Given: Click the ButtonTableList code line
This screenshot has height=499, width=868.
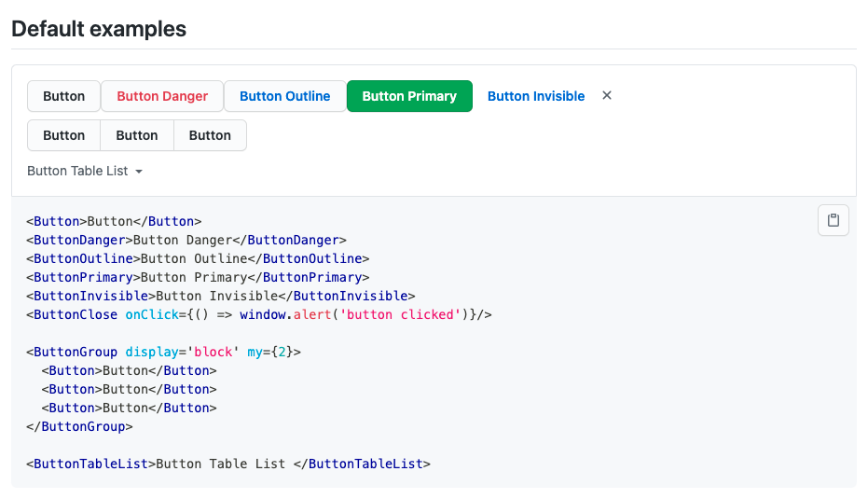Looking at the screenshot, I should [x=228, y=464].
